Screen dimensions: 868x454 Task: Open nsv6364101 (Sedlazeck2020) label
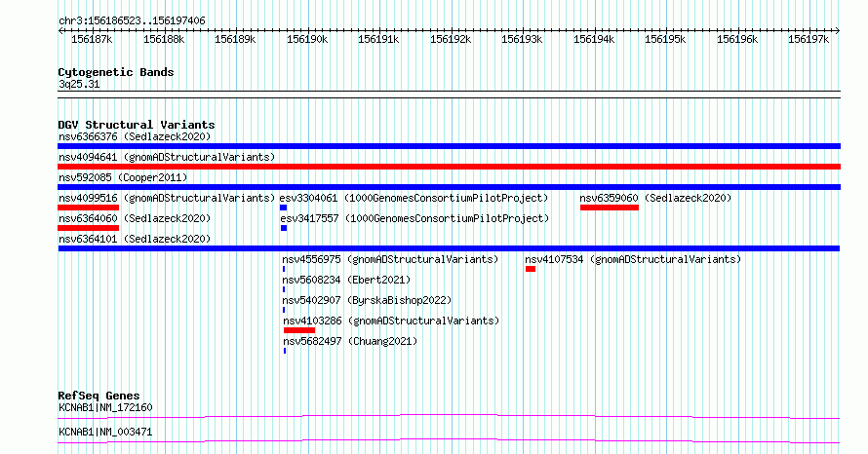135,239
